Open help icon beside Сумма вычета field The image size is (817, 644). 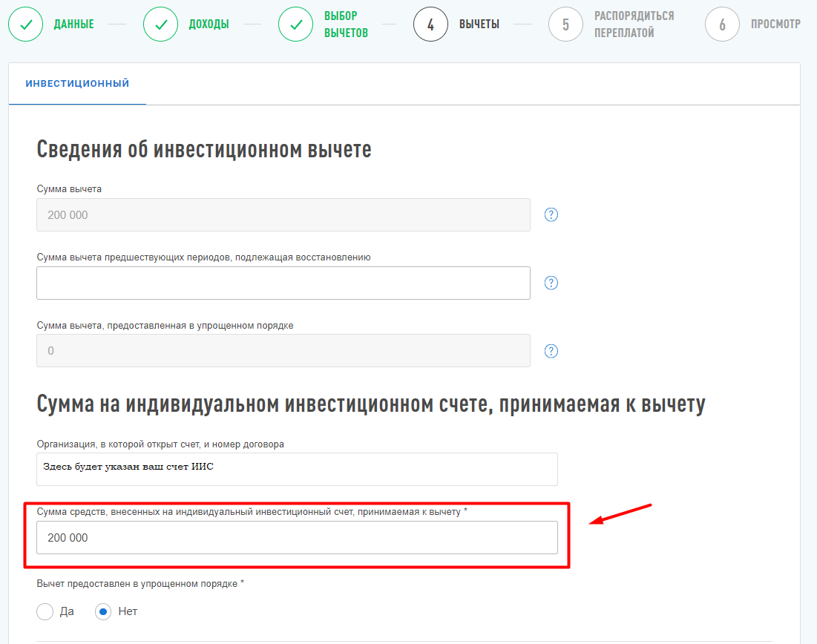click(x=551, y=215)
